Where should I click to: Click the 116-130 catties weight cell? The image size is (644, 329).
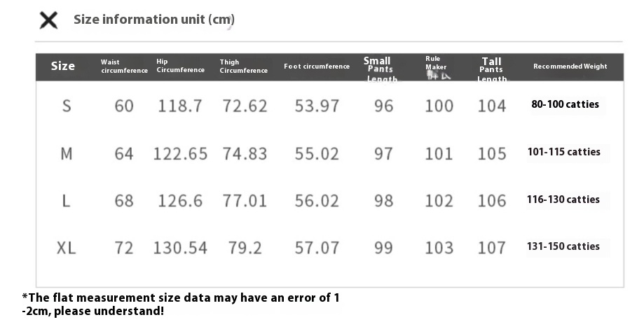pyautogui.click(x=563, y=199)
